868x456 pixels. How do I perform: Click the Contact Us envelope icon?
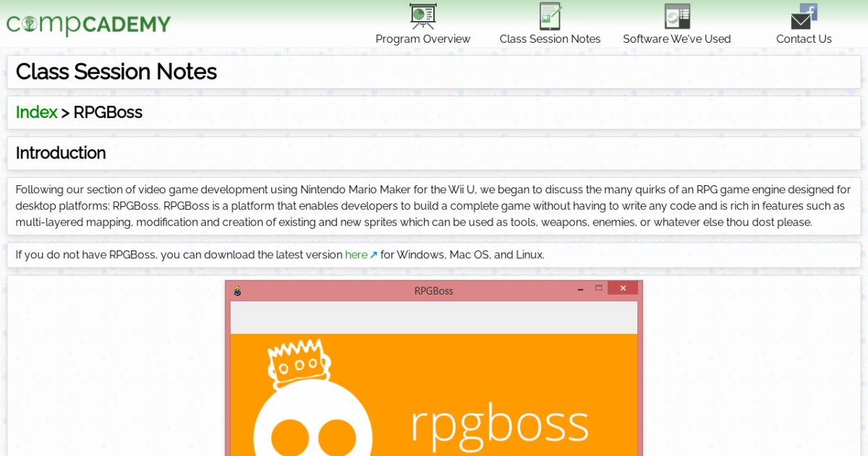point(804,16)
